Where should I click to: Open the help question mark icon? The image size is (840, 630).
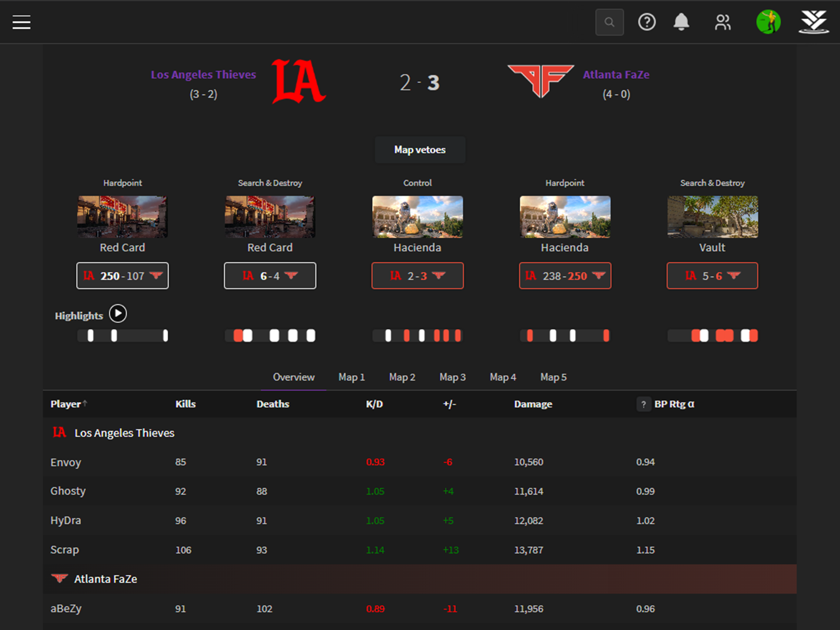(x=647, y=22)
